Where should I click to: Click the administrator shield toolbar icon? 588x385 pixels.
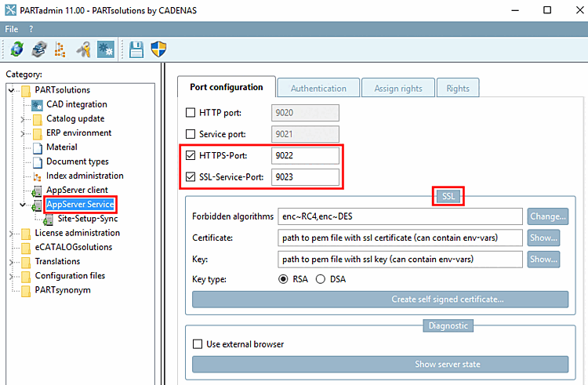tap(158, 49)
